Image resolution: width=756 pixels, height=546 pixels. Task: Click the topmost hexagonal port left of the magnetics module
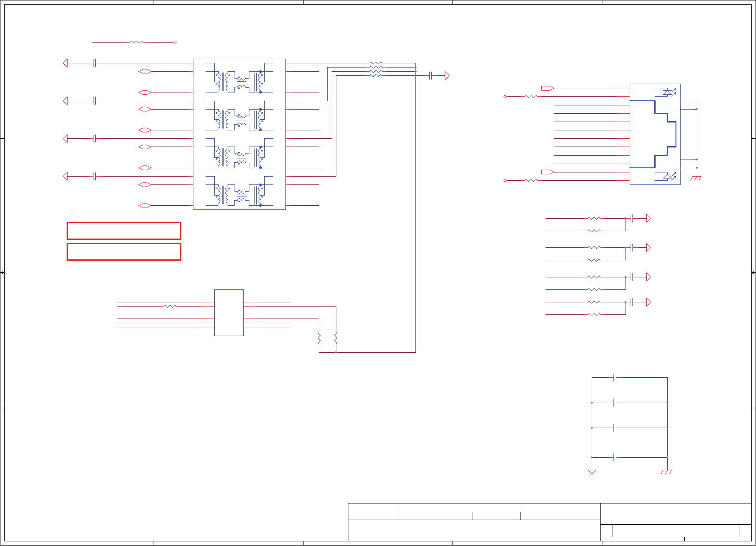(x=145, y=71)
